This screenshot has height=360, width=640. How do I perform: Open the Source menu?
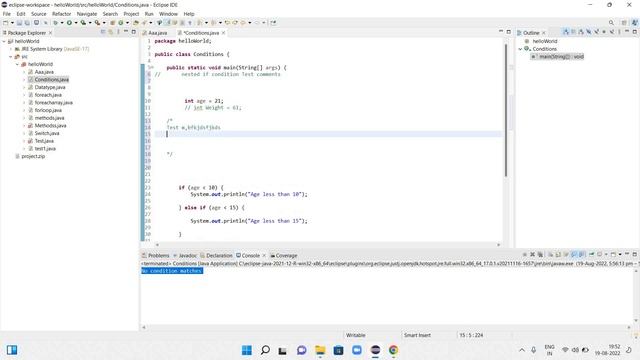tap(39, 14)
